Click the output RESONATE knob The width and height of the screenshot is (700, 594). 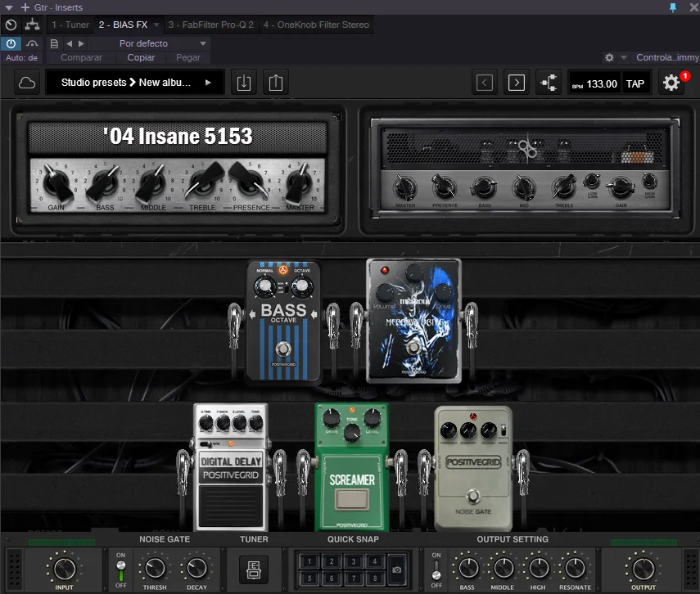pyautogui.click(x=575, y=568)
